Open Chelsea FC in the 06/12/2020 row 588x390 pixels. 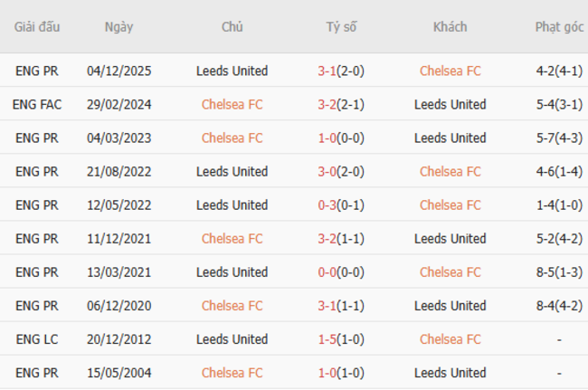[x=232, y=306]
